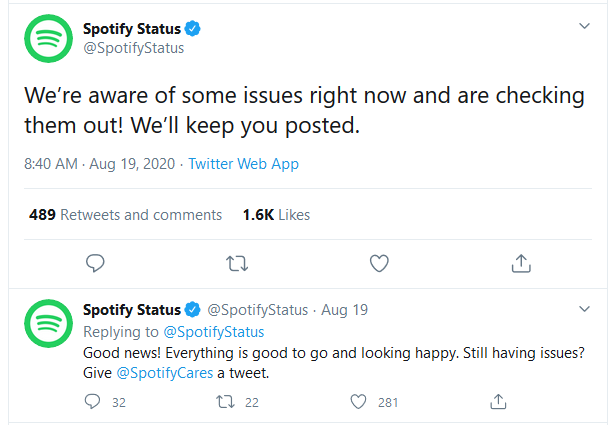Share the 'Good news!' reply tweet
The image size is (616, 425).
pos(498,401)
